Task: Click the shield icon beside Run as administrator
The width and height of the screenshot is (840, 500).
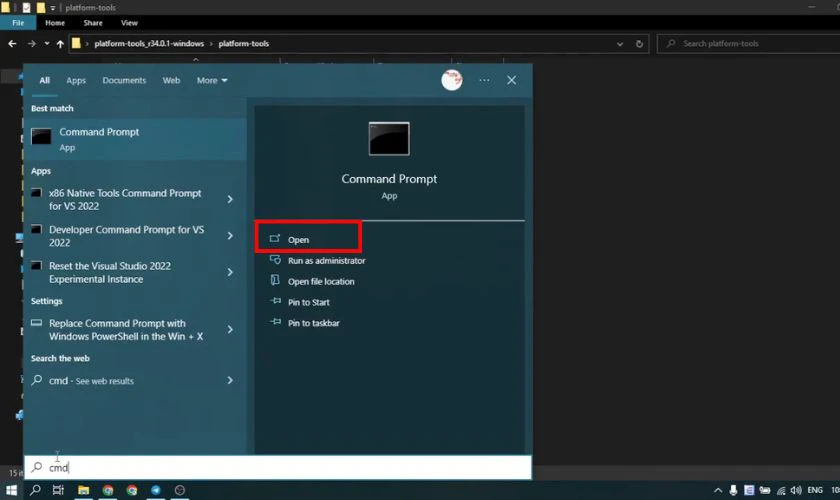Action: coord(275,259)
